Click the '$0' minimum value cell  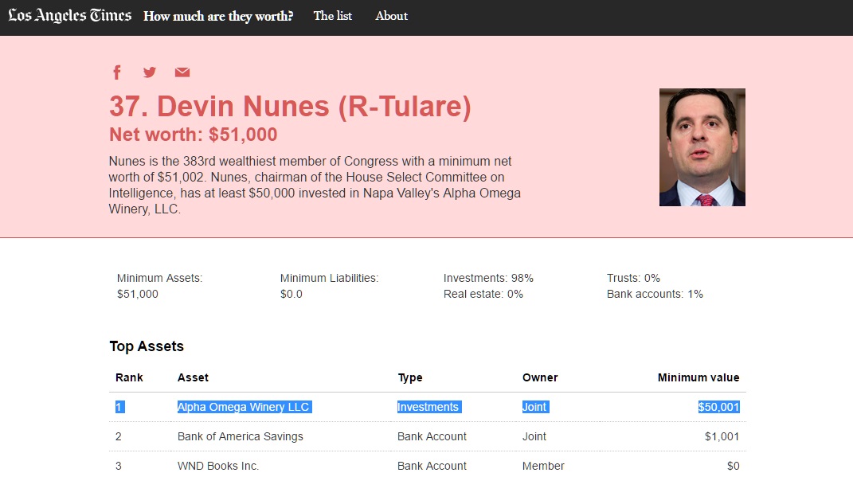[734, 466]
